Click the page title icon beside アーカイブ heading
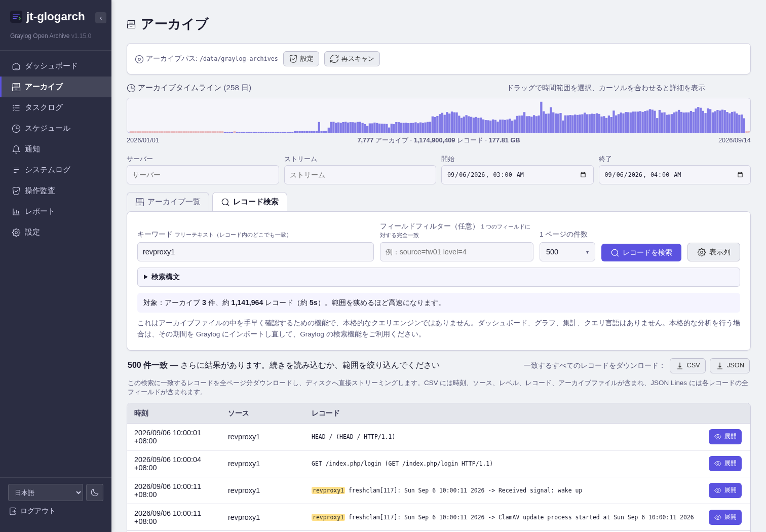 [x=131, y=24]
